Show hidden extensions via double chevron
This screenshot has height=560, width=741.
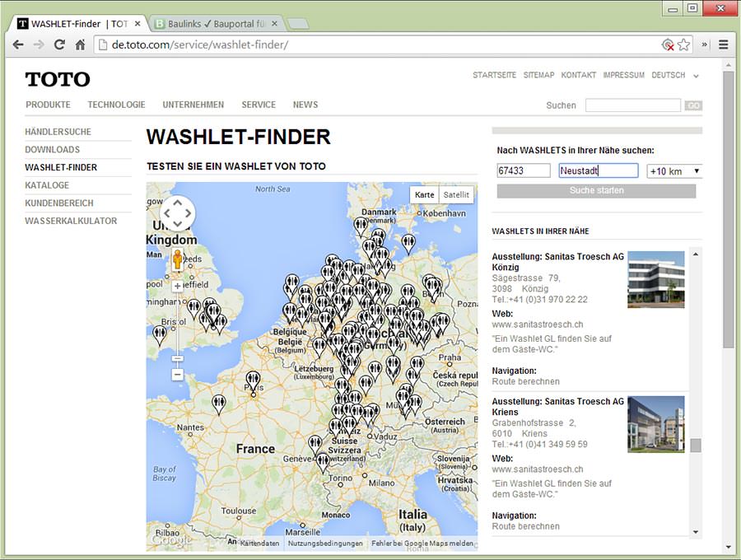[704, 45]
